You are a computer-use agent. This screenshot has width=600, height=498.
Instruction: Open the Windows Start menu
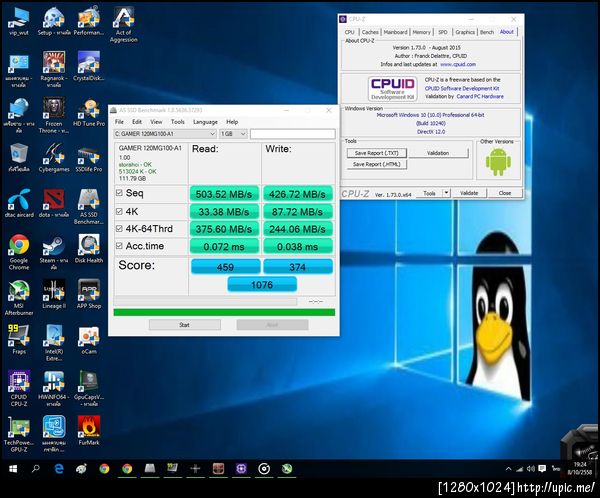[x=13, y=469]
